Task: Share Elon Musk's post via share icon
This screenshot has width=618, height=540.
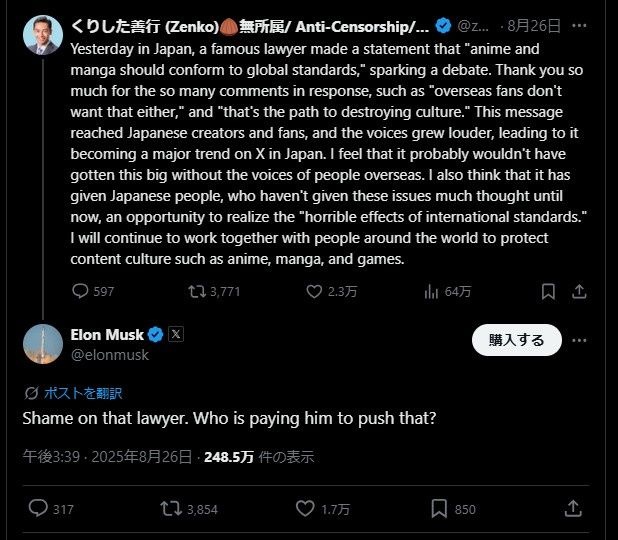Action: pyautogui.click(x=573, y=509)
